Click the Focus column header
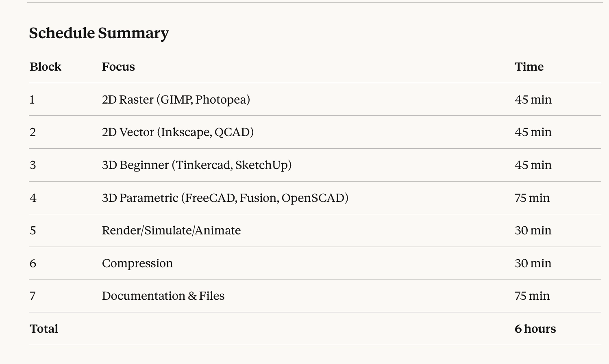 point(118,67)
